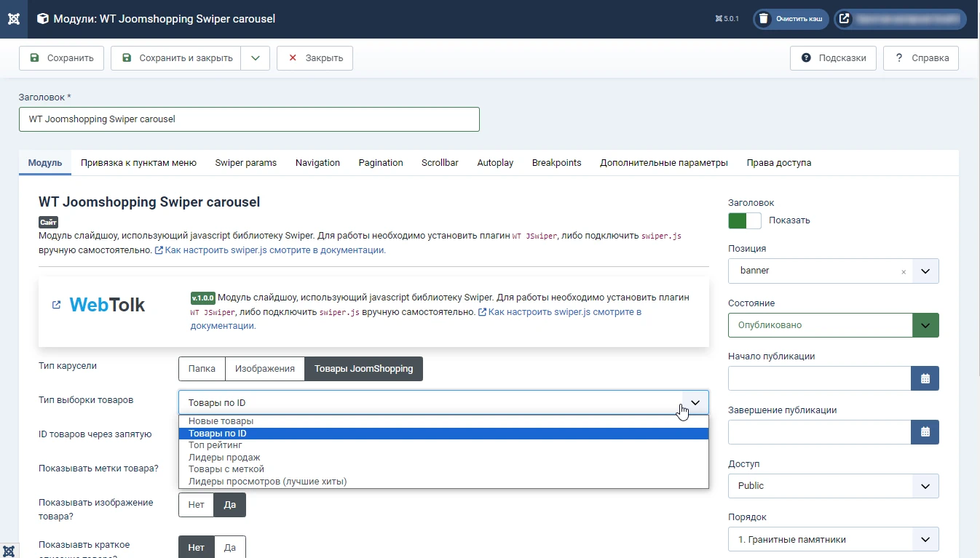Expand the Save and close arrow menu

point(256,58)
